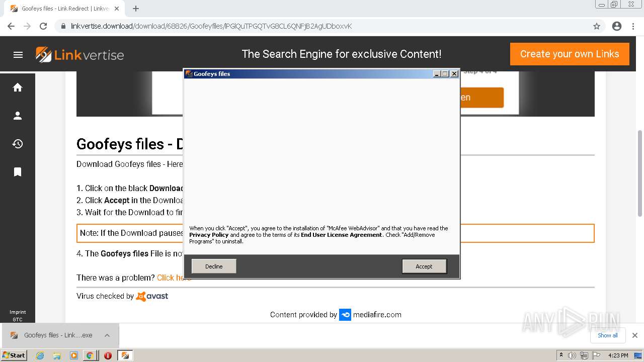
Task: Minimize the Goofeys files dialog
Action: (437, 74)
